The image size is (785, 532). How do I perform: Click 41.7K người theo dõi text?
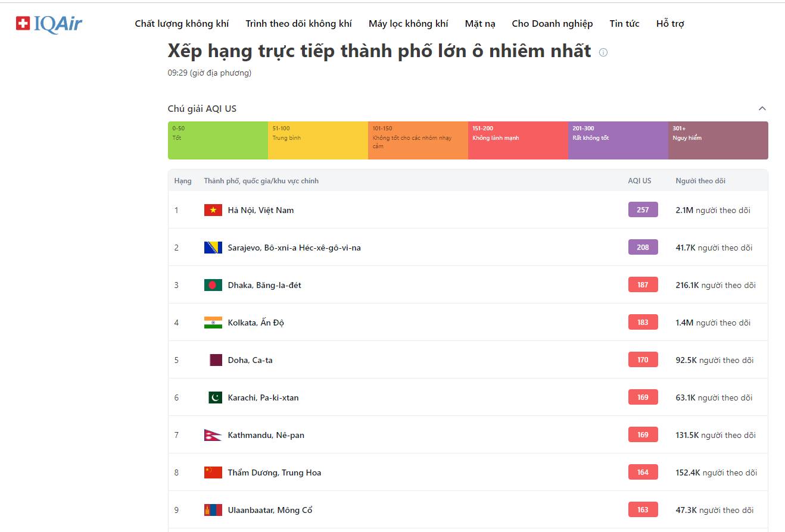click(x=714, y=248)
